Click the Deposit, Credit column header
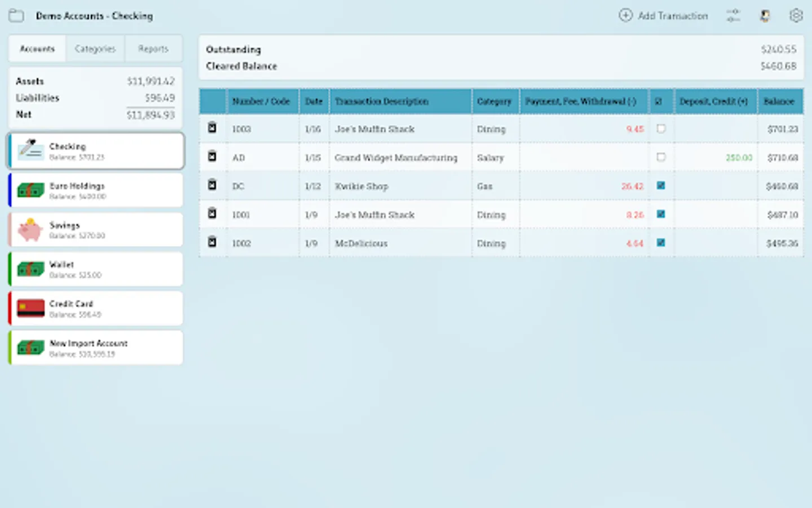The image size is (812, 508). tap(715, 102)
